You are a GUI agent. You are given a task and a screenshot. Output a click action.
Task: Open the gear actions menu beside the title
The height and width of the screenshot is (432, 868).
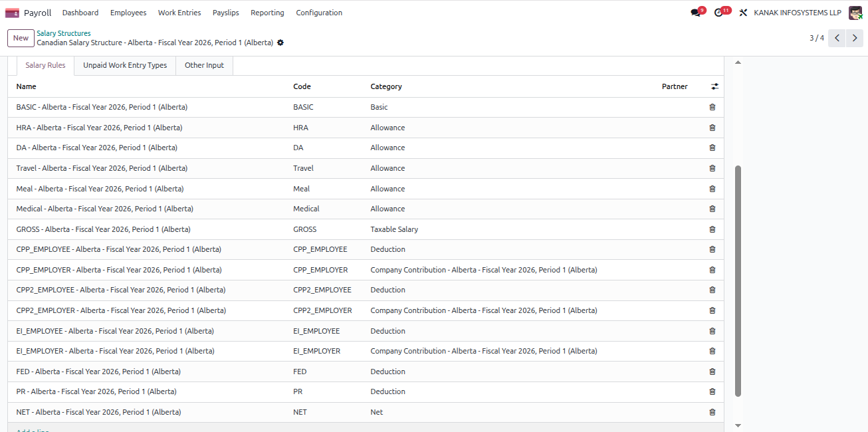pyautogui.click(x=280, y=43)
